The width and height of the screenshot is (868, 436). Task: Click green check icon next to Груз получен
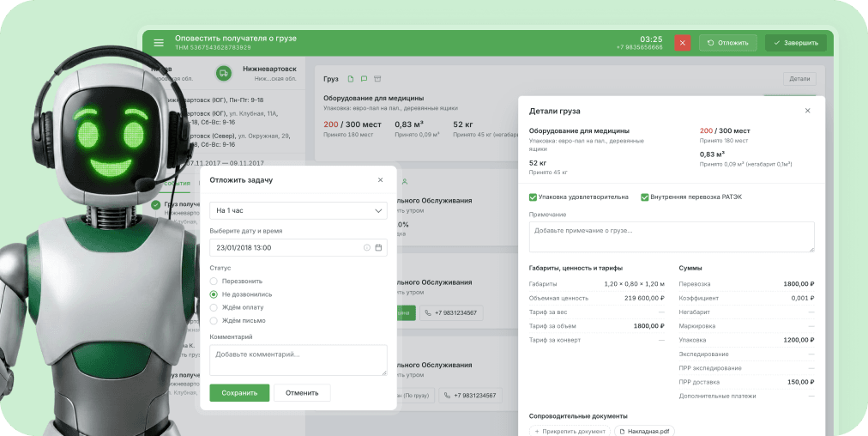click(155, 205)
